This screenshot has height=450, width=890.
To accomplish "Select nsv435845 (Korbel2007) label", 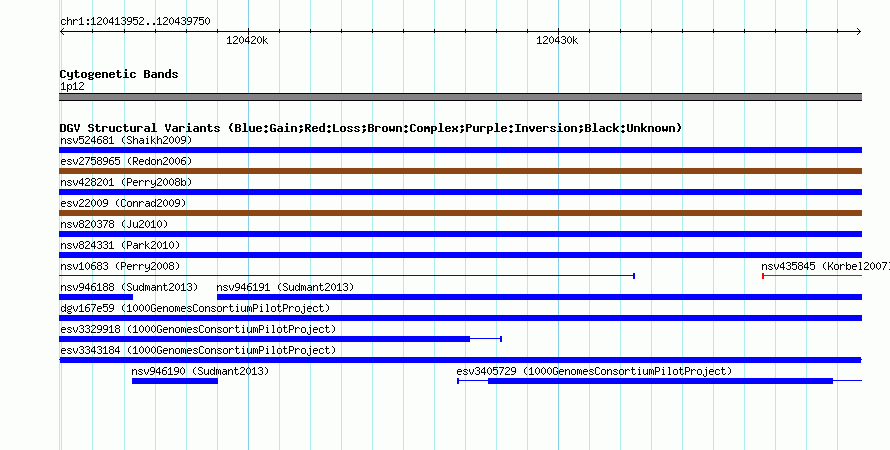I will 825,266.
